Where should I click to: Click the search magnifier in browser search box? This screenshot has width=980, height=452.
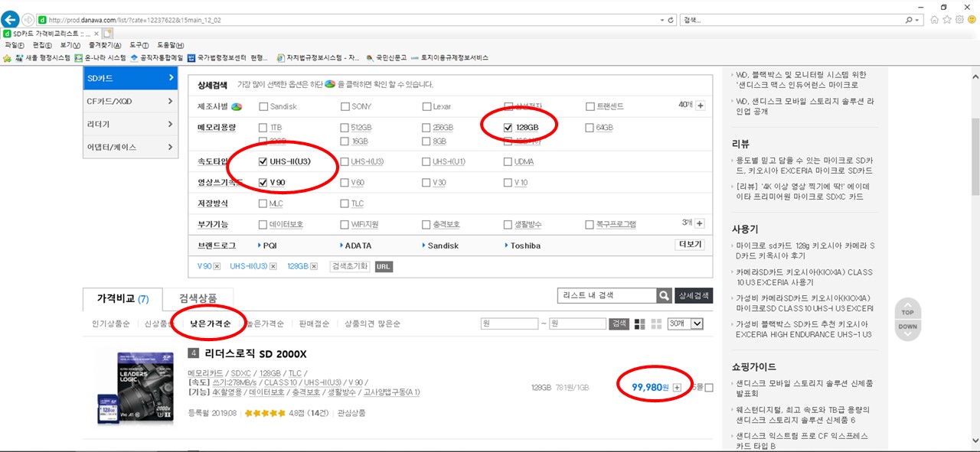pos(909,20)
